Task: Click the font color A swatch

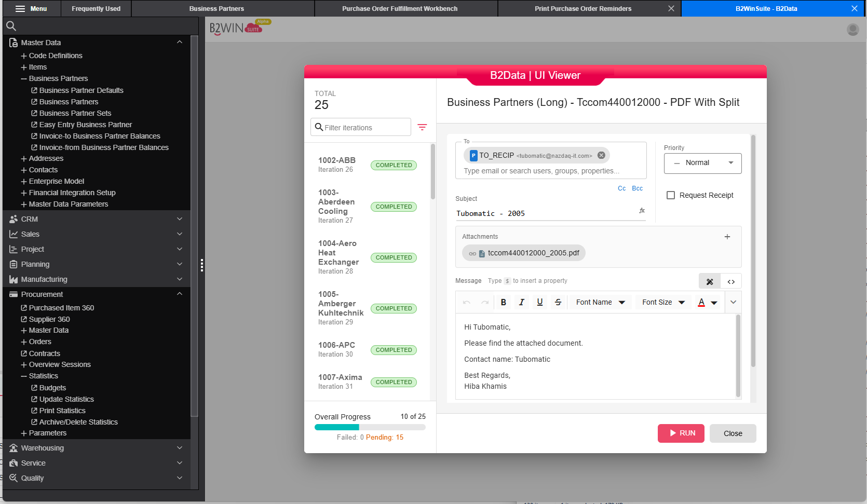Action: (x=701, y=302)
